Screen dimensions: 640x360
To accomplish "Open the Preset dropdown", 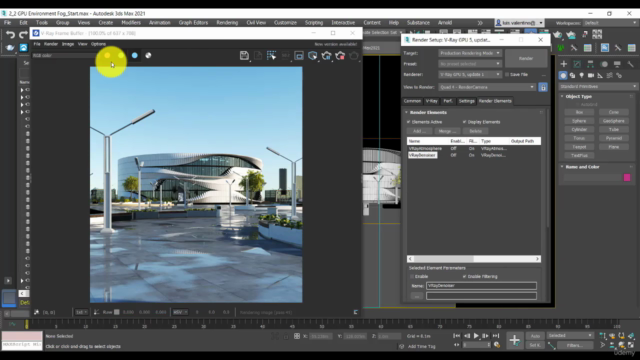I will (470, 64).
